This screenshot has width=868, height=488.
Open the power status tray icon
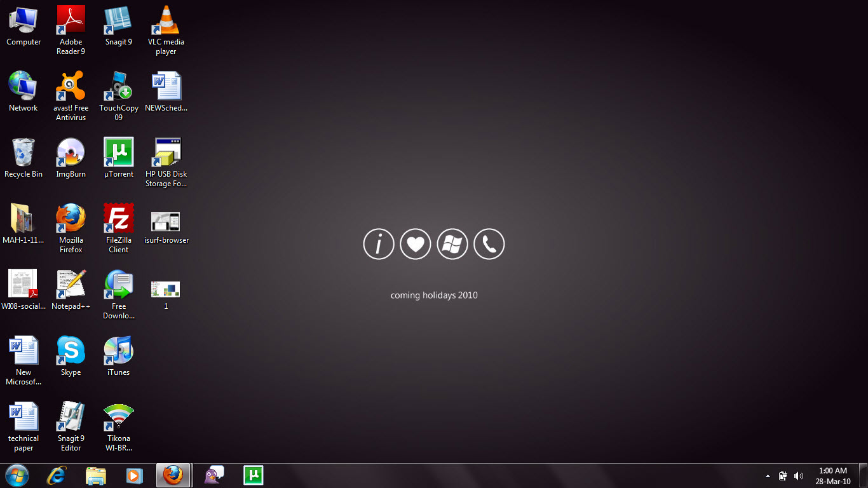click(x=783, y=476)
